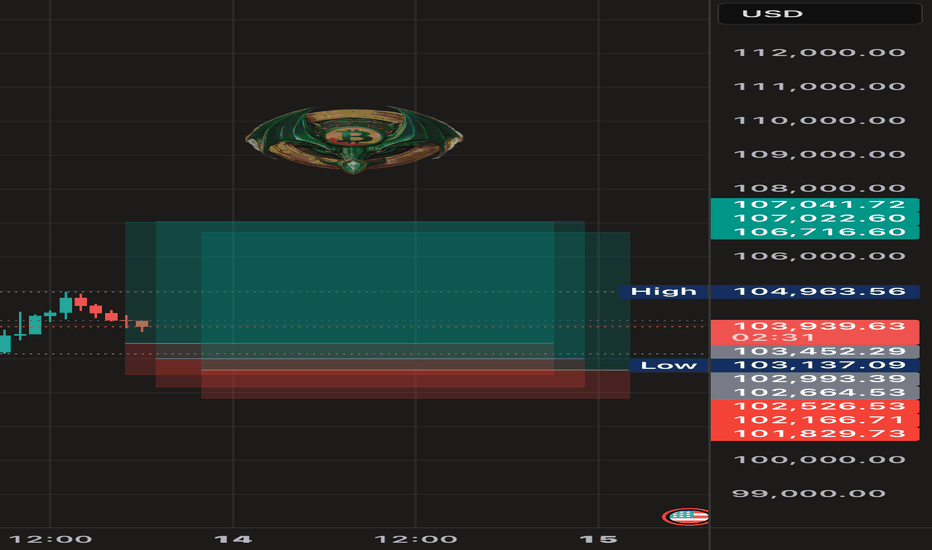
Task: Click the 111,000.00 price scale tick
Action: tap(820, 86)
